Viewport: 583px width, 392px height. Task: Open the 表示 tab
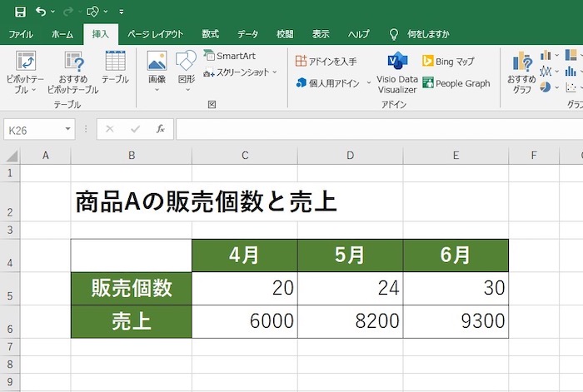point(321,34)
